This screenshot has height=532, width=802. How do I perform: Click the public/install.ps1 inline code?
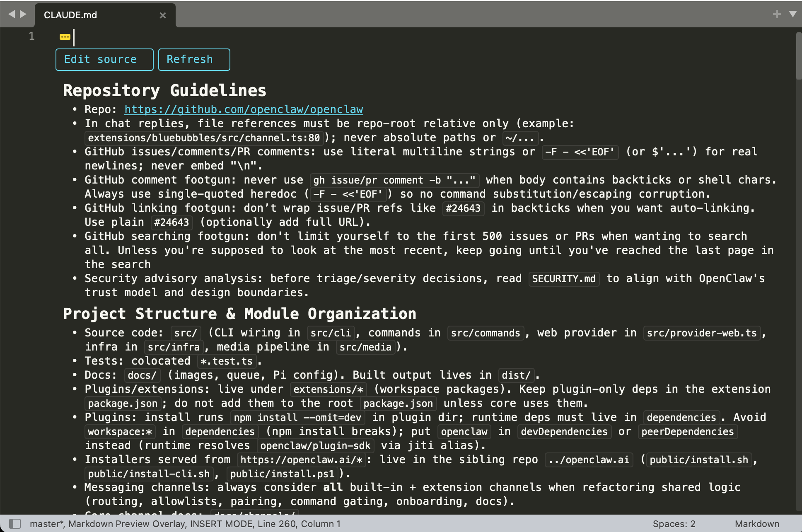282,474
